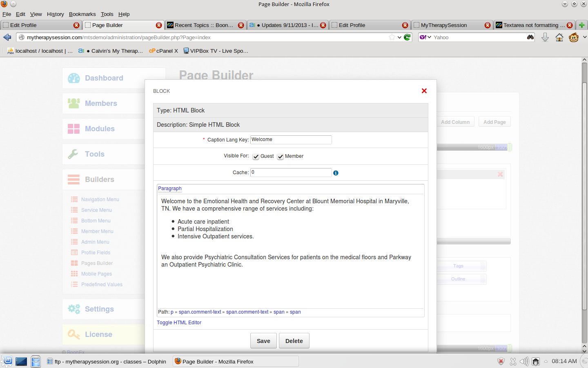Click the Firefox Downloads arrow icon
Image resolution: width=588 pixels, height=368 pixels.
(x=545, y=38)
